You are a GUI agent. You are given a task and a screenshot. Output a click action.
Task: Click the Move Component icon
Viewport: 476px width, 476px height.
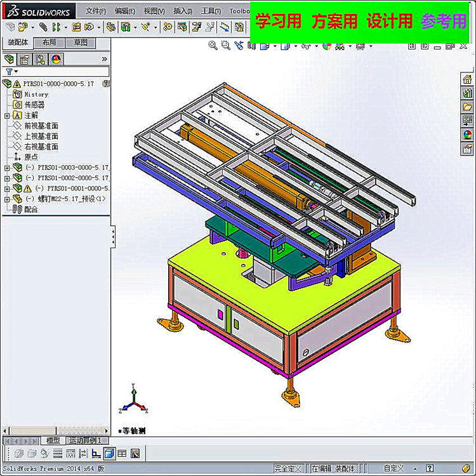(x=89, y=27)
